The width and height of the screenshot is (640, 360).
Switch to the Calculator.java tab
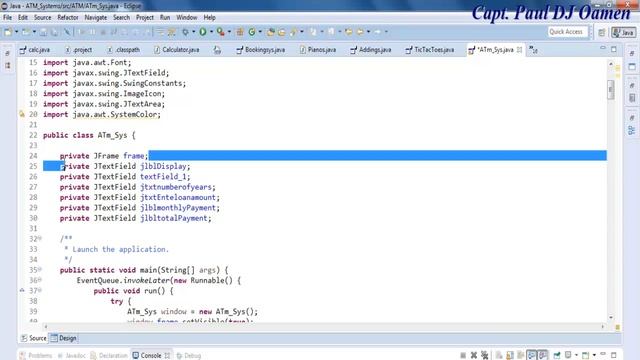tap(177, 50)
